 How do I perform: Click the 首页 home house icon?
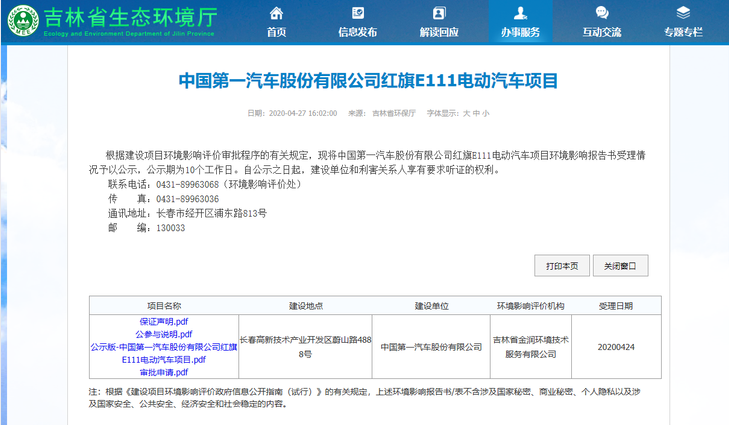(276, 13)
